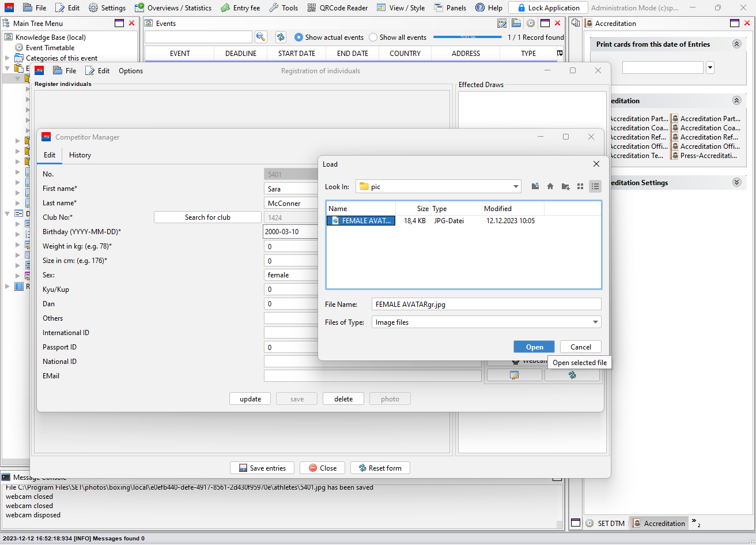The height and width of the screenshot is (545, 756).
Task: Open the Look In folder dropdown
Action: click(x=516, y=186)
